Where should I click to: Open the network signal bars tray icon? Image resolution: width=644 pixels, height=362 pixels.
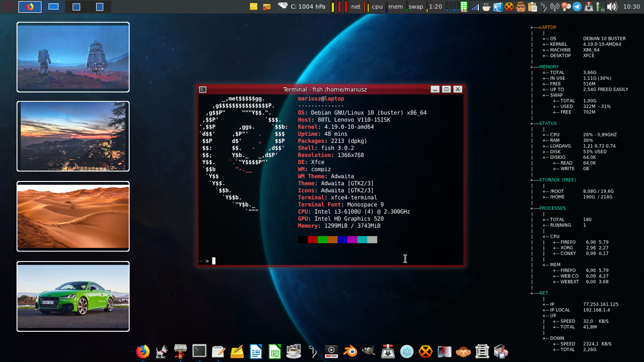click(x=475, y=7)
